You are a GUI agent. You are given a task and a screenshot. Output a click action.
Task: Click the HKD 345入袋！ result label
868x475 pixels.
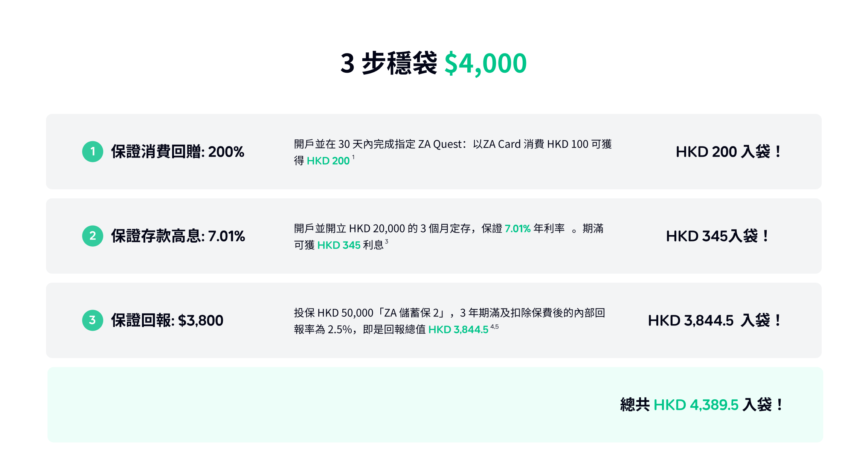point(718,236)
